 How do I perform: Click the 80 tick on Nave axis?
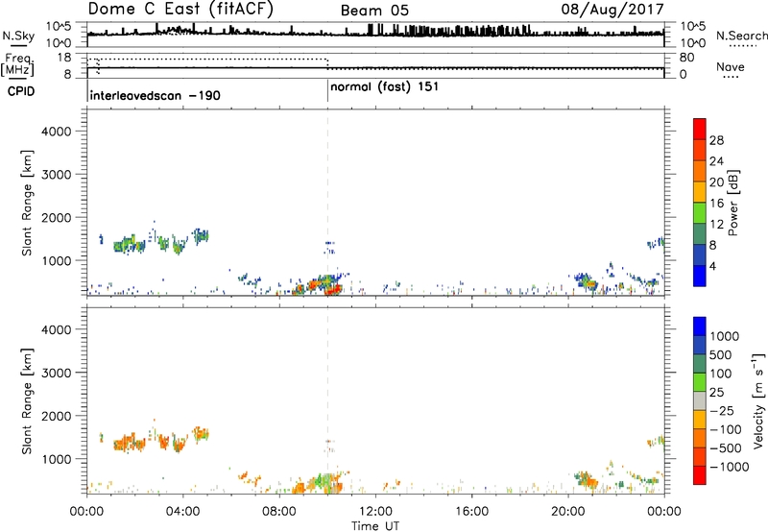click(686, 58)
